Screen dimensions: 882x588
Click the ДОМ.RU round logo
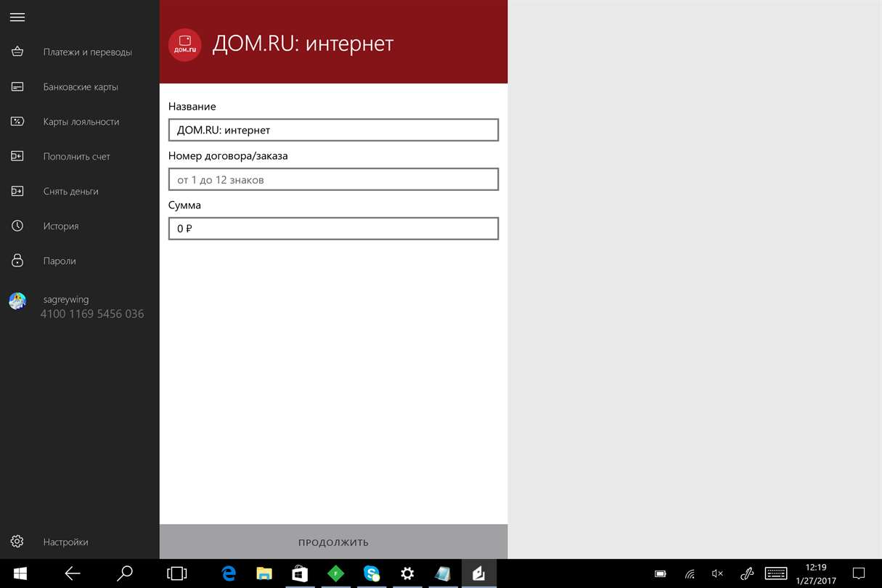(x=185, y=45)
